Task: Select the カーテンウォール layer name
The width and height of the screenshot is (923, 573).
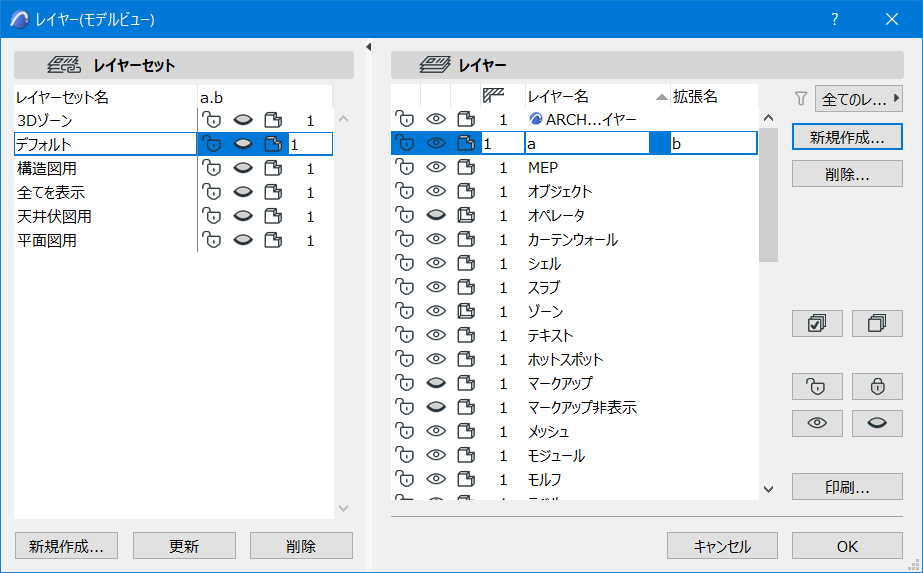Action: click(573, 240)
